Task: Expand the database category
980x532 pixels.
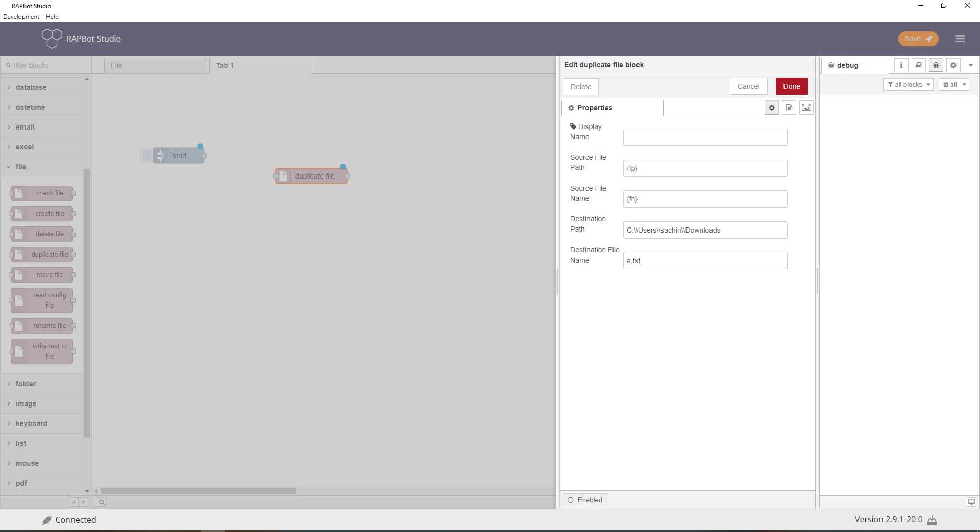Action: (x=41, y=87)
